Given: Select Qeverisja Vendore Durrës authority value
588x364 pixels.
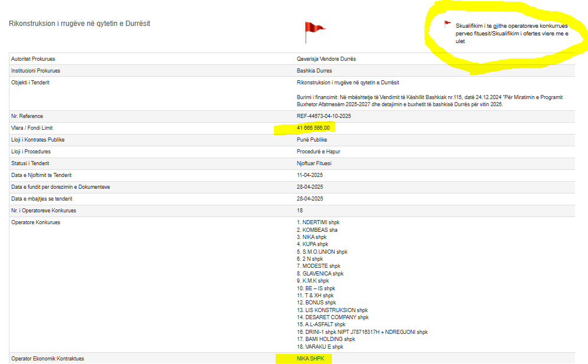Looking at the screenshot, I should (x=326, y=59).
